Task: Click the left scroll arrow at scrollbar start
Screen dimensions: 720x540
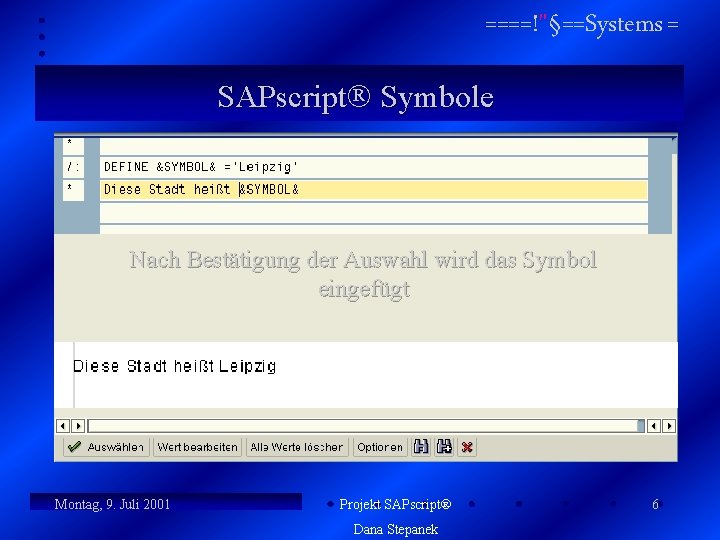Action: 63,426
